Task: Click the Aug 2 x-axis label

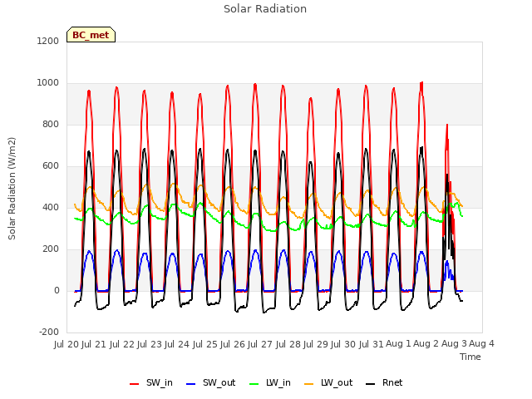Action: [x=426, y=343]
